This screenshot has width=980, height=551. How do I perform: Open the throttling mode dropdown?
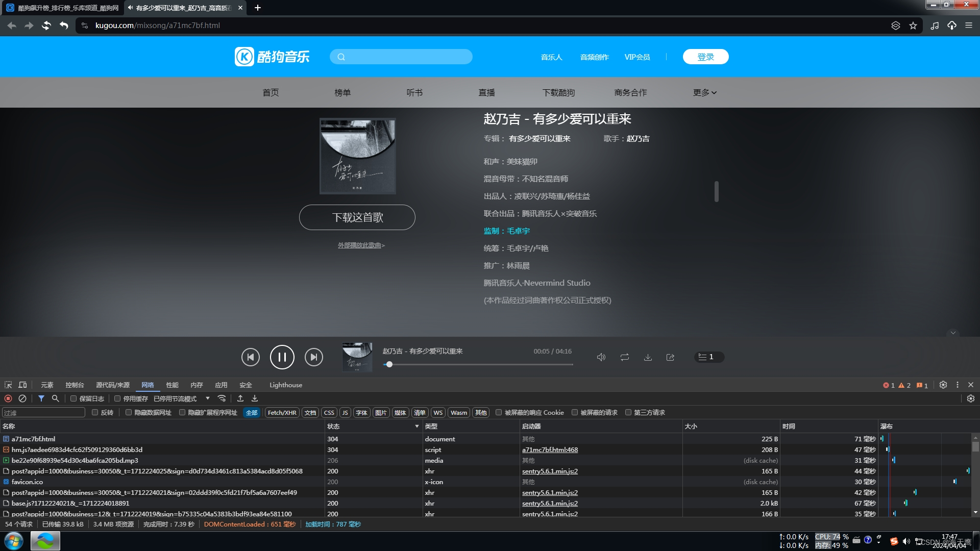[207, 398]
